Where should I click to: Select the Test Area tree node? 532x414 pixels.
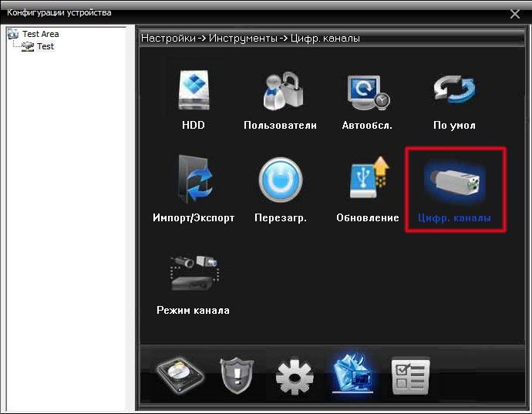coord(41,34)
